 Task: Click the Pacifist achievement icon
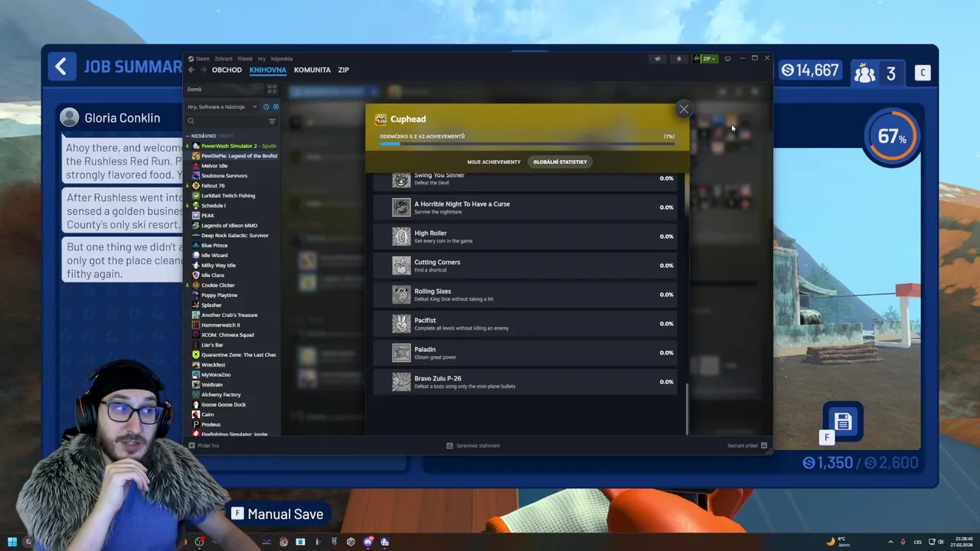[401, 324]
